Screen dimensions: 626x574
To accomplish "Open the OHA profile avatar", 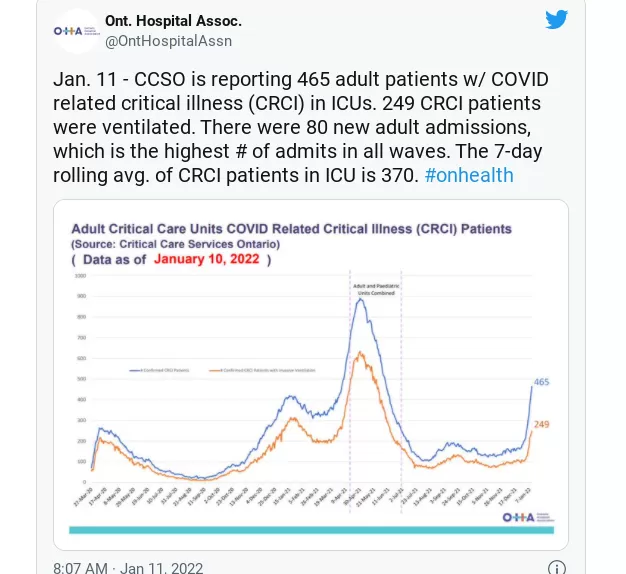I will (77, 31).
